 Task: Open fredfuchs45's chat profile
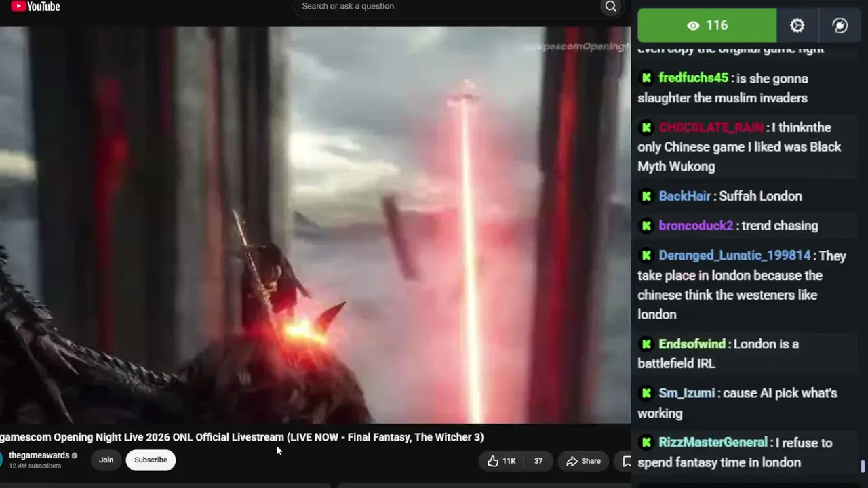tap(694, 79)
